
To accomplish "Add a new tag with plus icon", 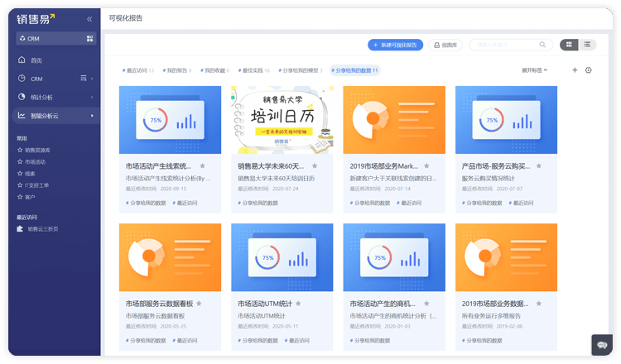I will [x=575, y=70].
